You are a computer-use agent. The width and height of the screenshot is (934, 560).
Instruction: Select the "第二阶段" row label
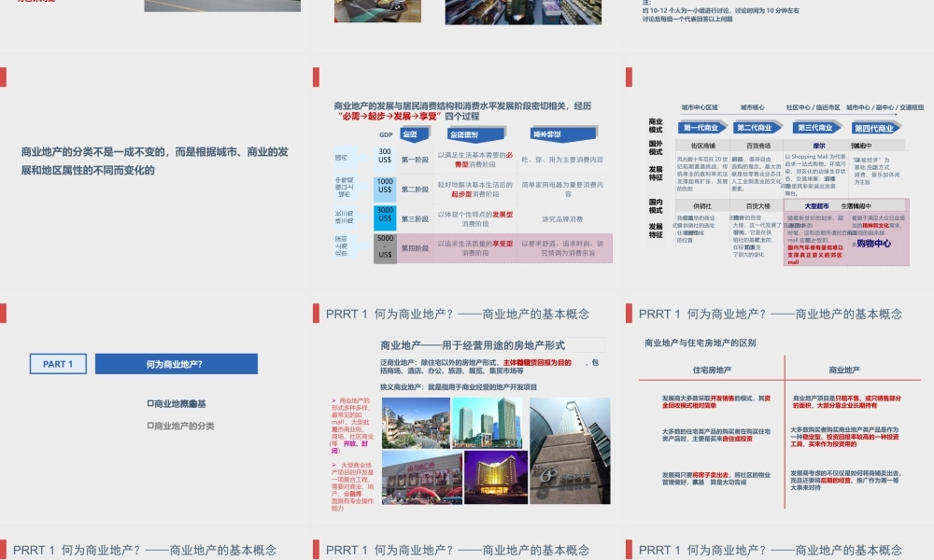pyautogui.click(x=415, y=189)
